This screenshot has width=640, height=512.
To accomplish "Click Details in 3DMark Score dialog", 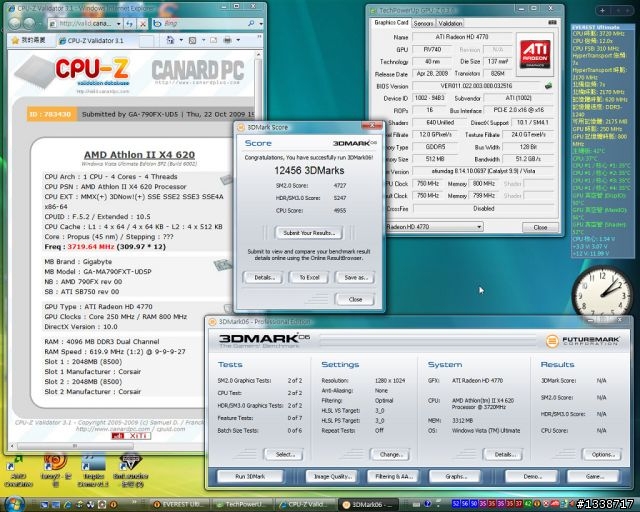I will (263, 277).
